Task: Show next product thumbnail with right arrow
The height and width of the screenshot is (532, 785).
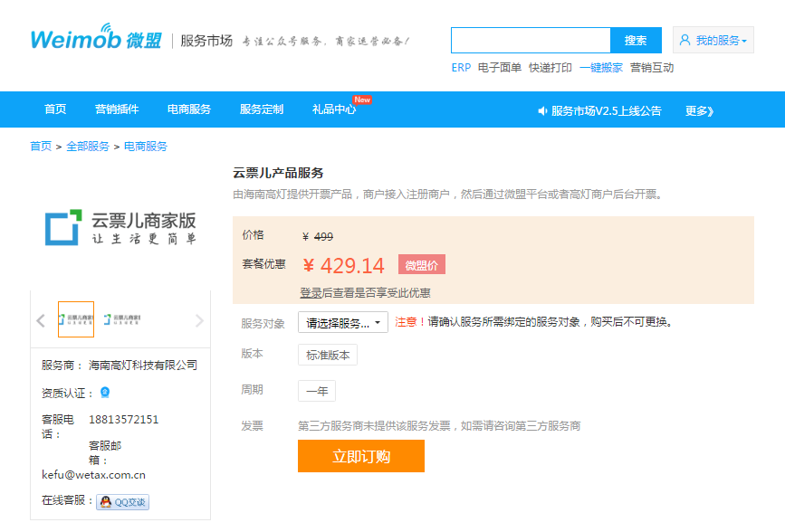Action: pos(199,319)
